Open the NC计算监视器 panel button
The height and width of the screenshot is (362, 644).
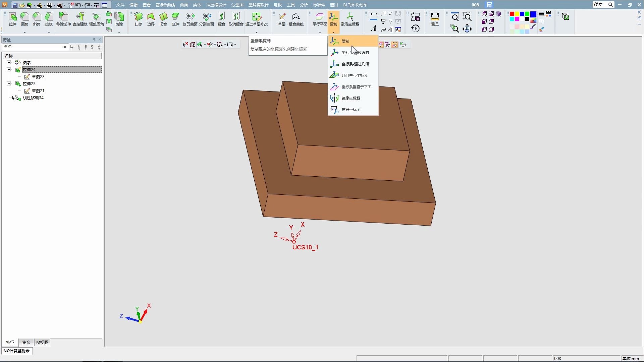click(17, 351)
